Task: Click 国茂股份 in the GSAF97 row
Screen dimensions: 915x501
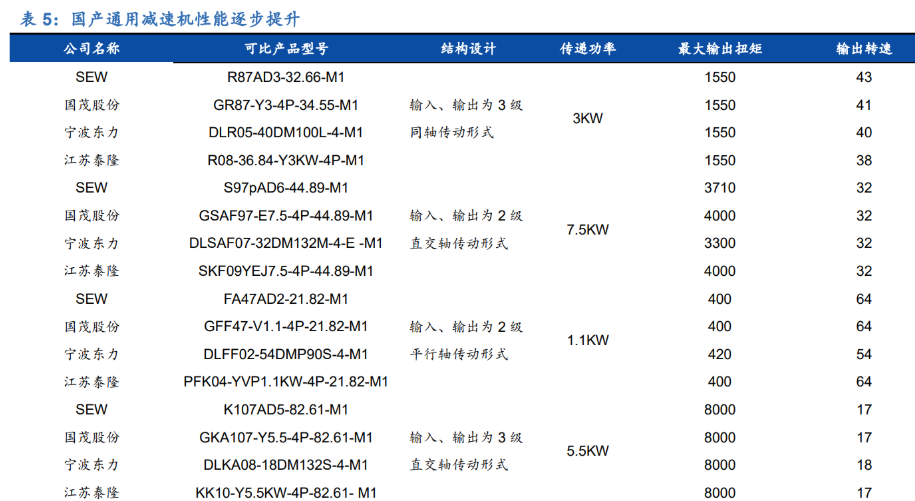Action: 92,216
